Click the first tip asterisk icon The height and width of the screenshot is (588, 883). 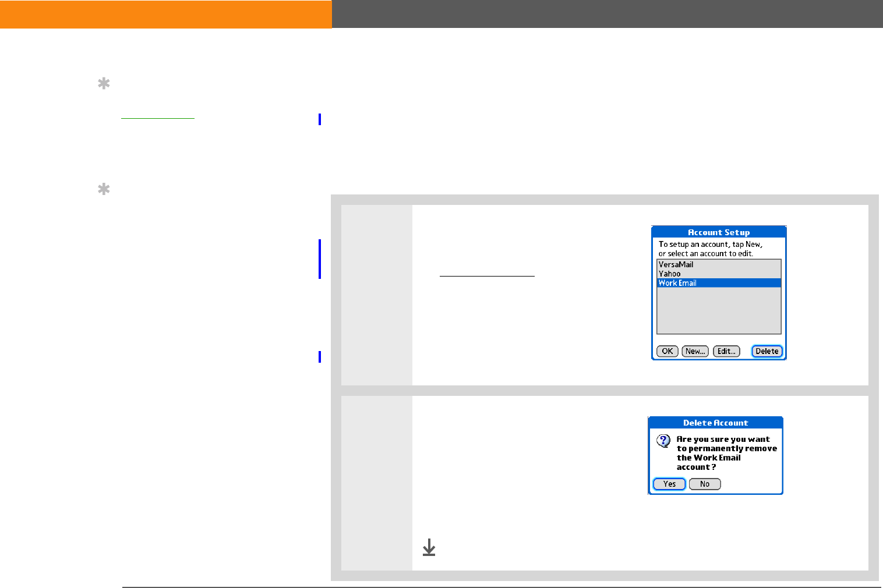pos(104,84)
